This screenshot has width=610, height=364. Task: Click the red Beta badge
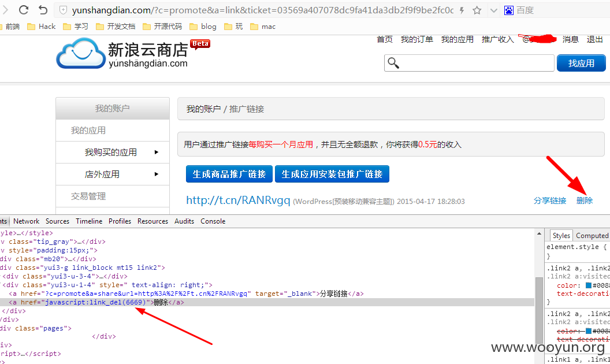click(200, 44)
